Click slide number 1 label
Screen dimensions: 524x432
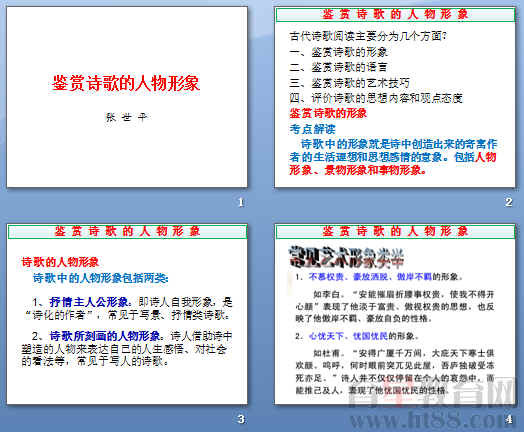pyautogui.click(x=241, y=202)
